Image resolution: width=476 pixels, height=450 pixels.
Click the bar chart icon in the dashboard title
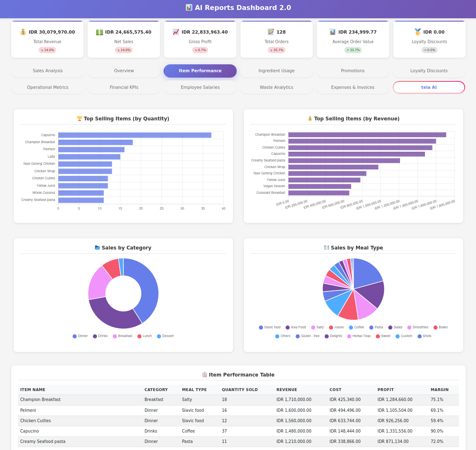tap(189, 7)
